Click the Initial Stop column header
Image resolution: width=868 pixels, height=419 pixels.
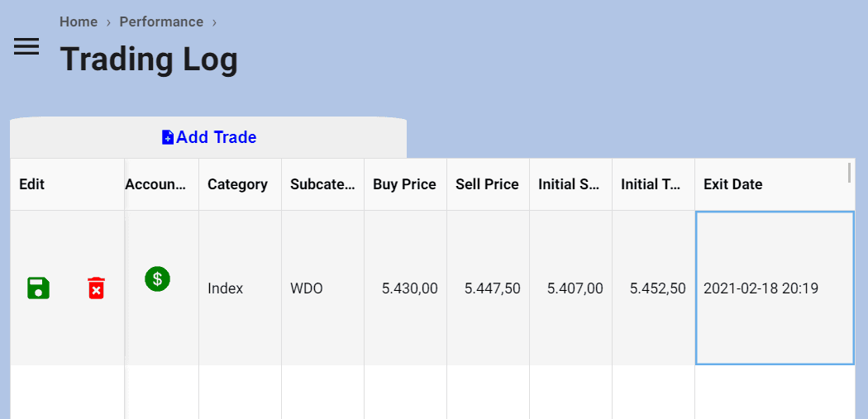coord(570,184)
